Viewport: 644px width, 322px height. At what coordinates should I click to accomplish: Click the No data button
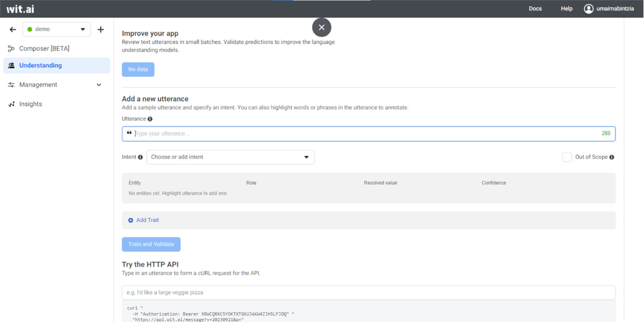pyautogui.click(x=138, y=69)
